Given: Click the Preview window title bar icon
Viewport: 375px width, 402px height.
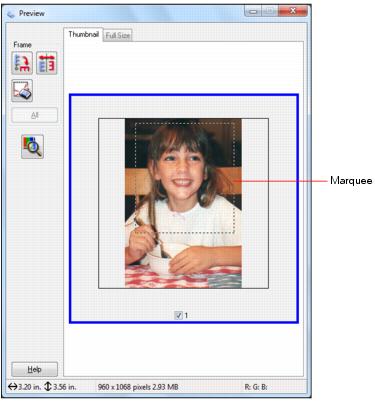Looking at the screenshot, I should pyautogui.click(x=11, y=14).
